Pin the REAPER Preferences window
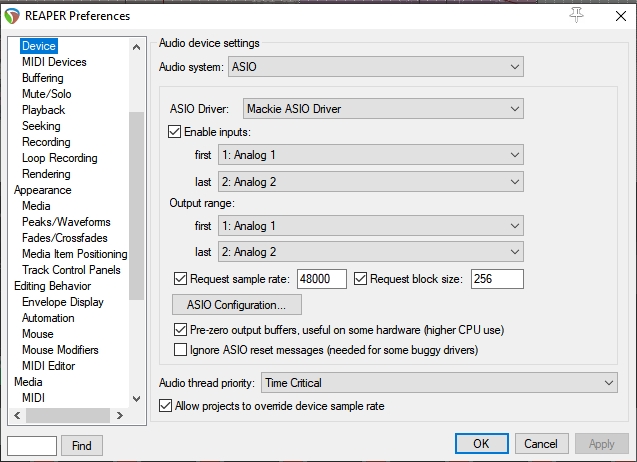Viewport: 637px width, 462px height. (x=576, y=15)
